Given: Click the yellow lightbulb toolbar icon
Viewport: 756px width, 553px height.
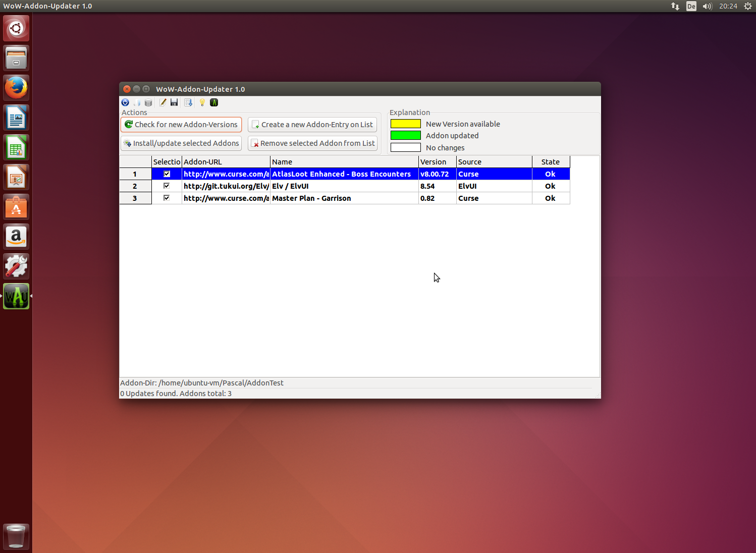Looking at the screenshot, I should coord(202,102).
